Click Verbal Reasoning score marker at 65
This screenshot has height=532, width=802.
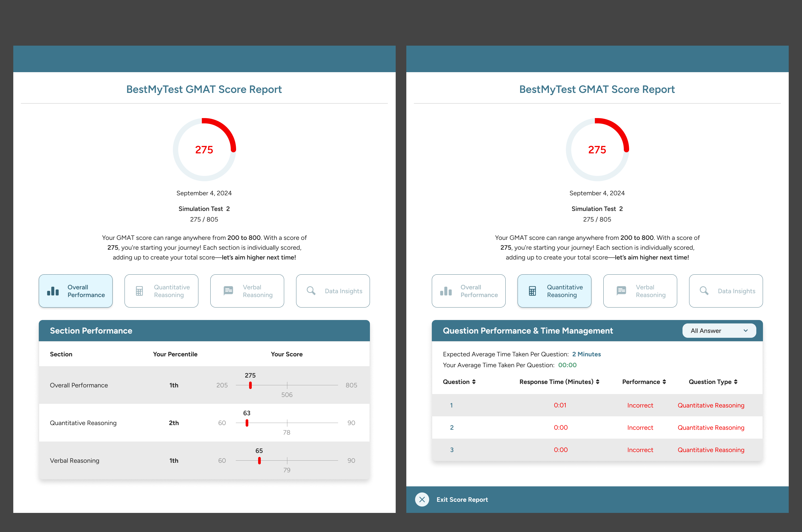pos(259,460)
